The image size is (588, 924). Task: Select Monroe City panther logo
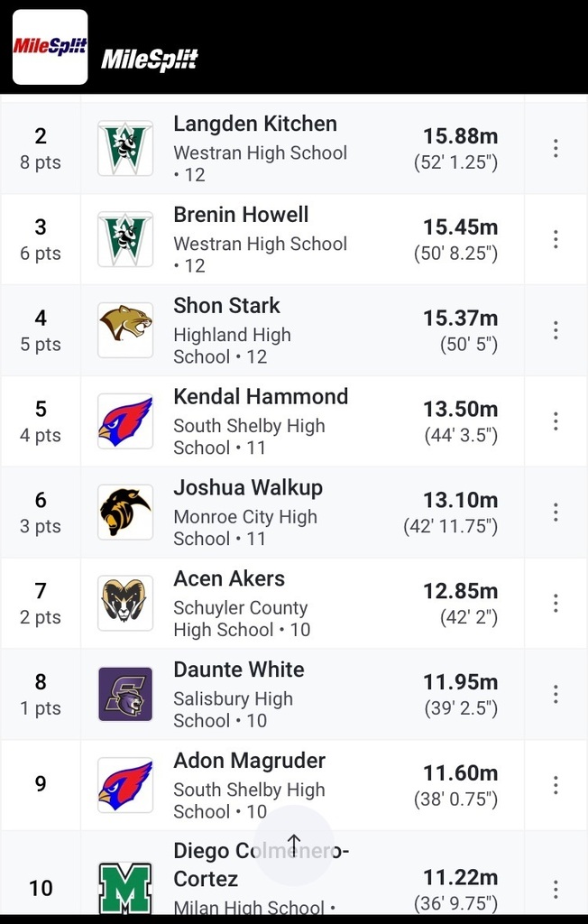click(x=125, y=513)
